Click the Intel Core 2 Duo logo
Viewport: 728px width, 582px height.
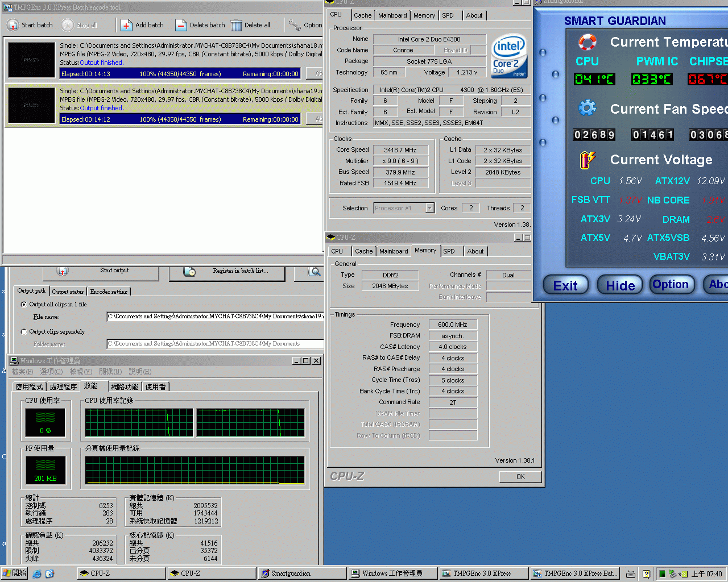[x=509, y=57]
